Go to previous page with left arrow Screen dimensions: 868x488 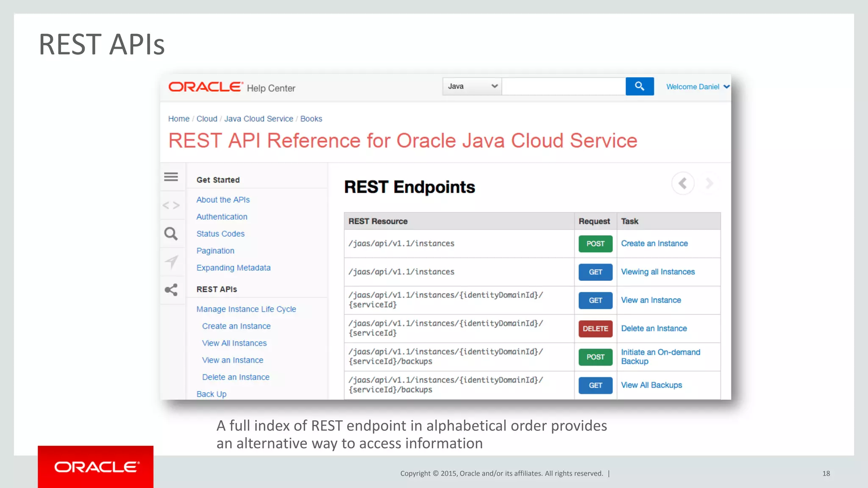683,183
